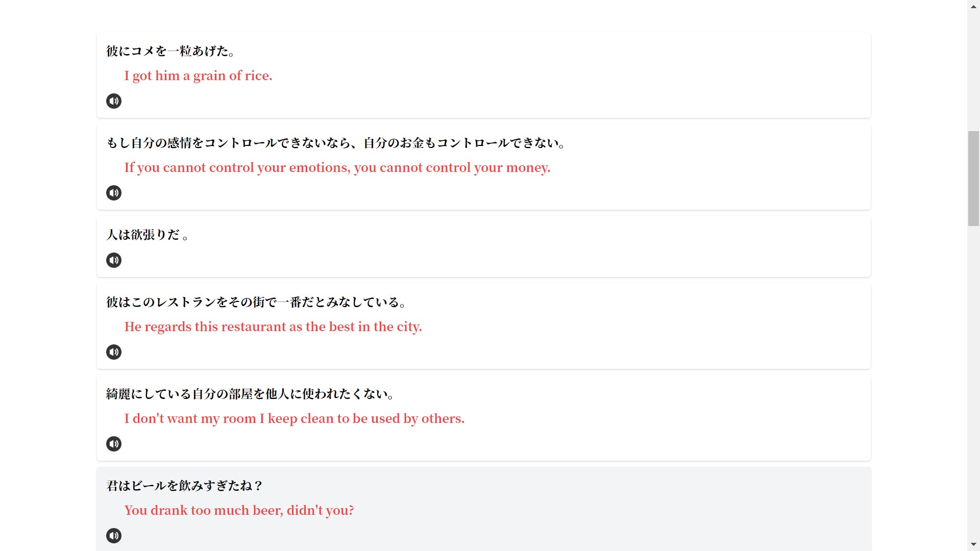Play audio for the clean room sentence
The height and width of the screenshot is (551, 980).
[113, 444]
